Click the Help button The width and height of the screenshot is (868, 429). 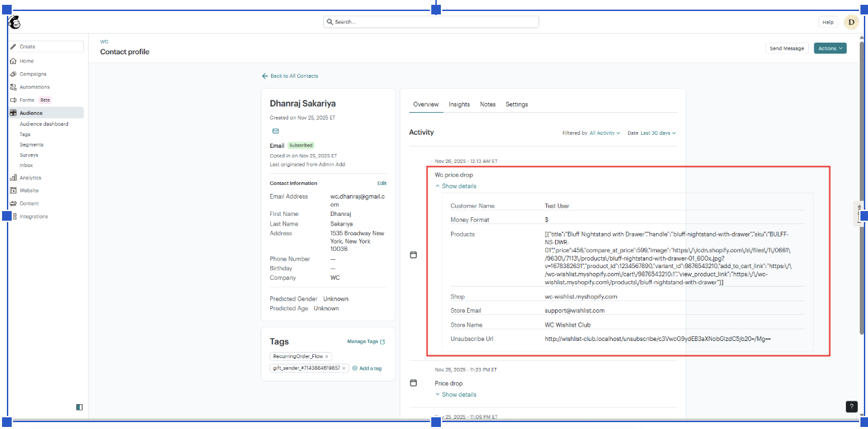tap(828, 22)
